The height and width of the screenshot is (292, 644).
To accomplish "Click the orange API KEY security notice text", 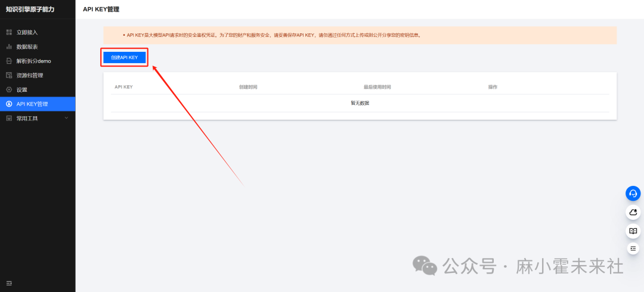I will [274, 35].
